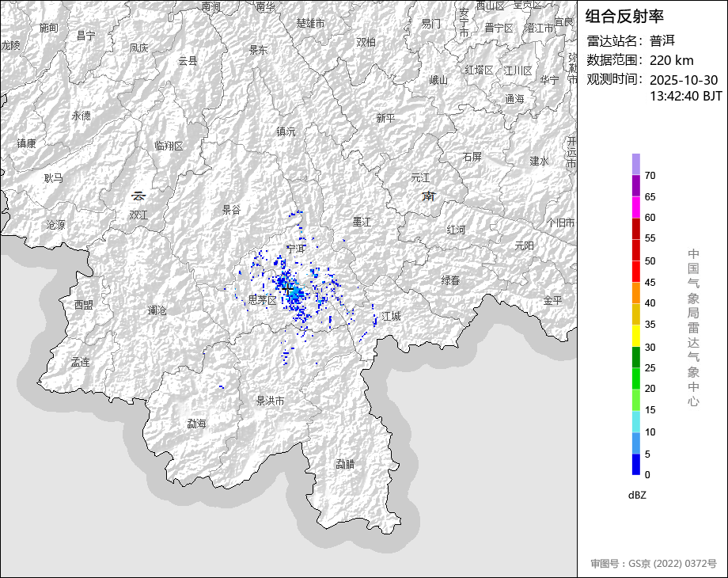Click the magenta 60 dBZ legend swatch
This screenshot has width=728, height=578.
636,207
